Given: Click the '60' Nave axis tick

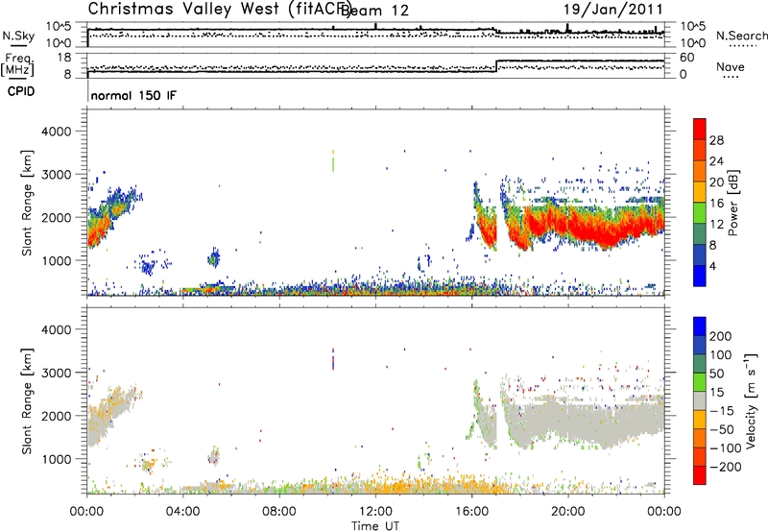Looking at the screenshot, I should pos(687,58).
